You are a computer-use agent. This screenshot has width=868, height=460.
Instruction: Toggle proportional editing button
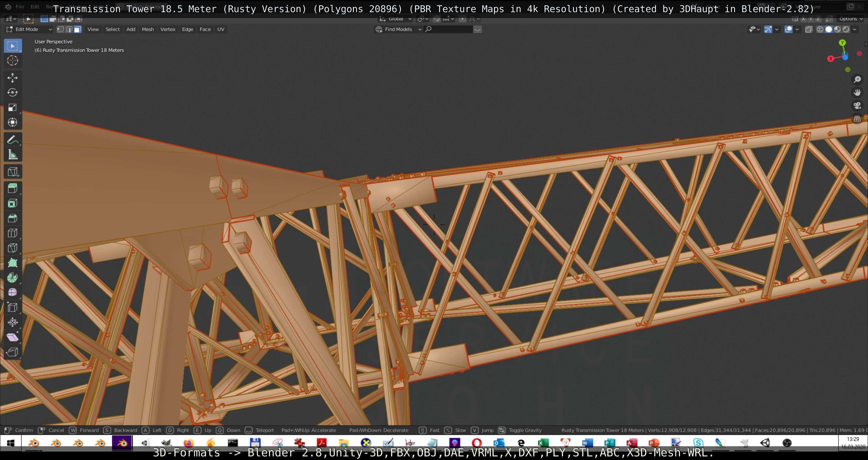(x=462, y=19)
